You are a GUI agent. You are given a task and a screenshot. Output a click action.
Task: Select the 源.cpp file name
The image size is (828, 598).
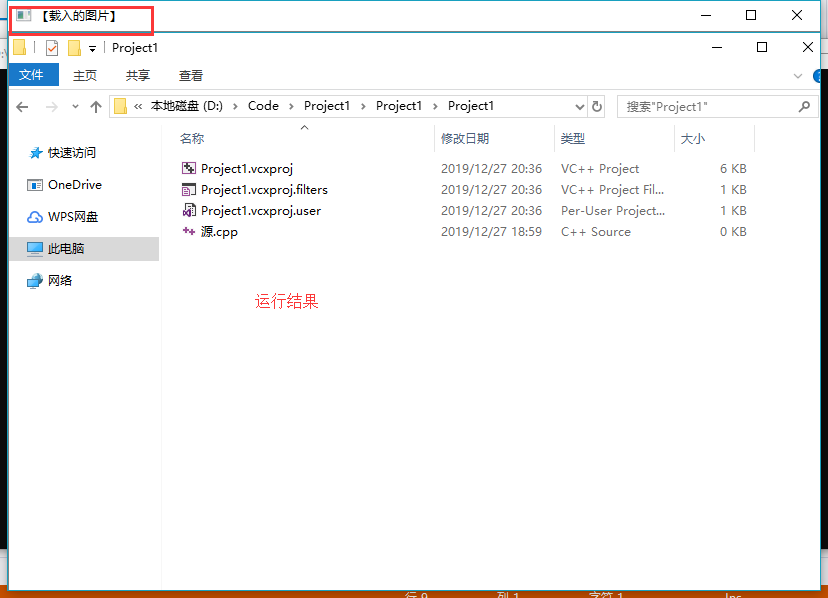pos(219,232)
